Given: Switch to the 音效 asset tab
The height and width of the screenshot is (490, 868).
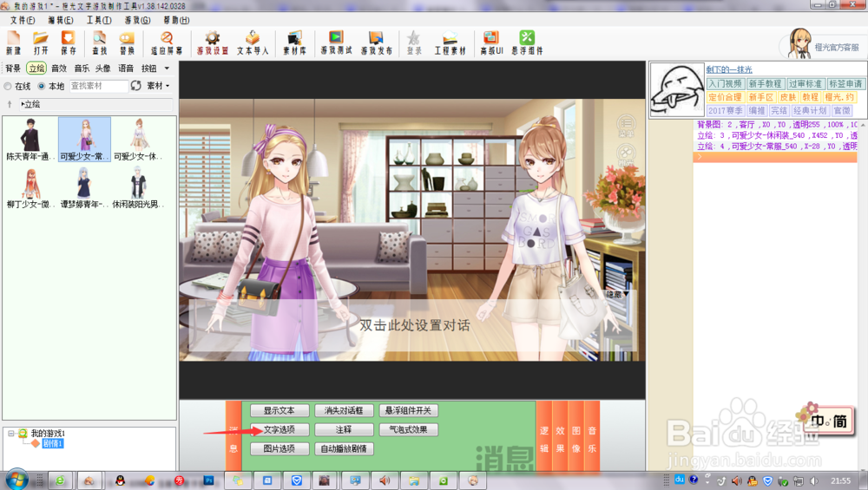Looking at the screenshot, I should tap(59, 69).
